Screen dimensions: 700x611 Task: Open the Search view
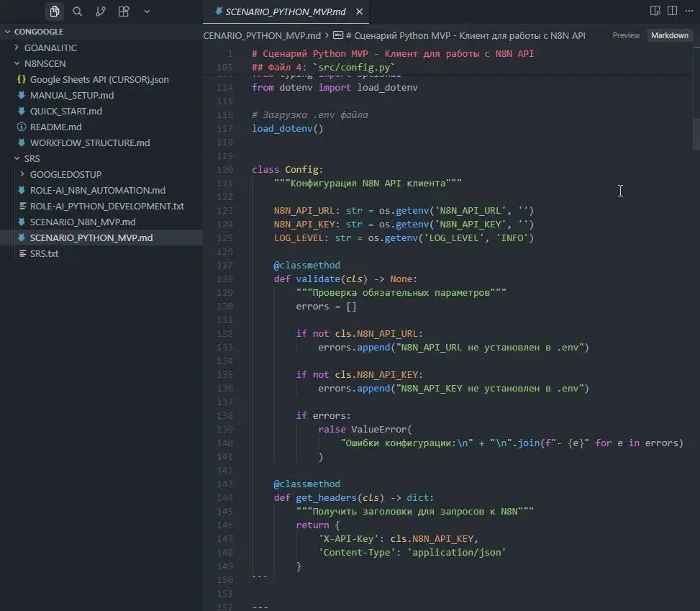click(x=77, y=11)
